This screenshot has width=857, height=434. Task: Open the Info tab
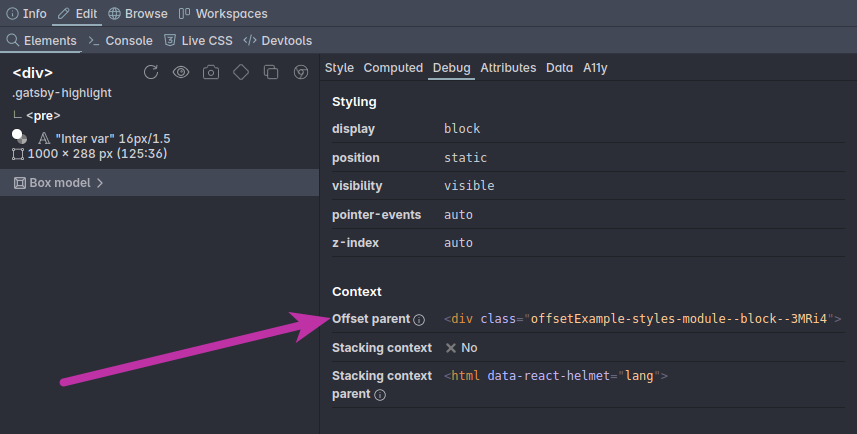pos(26,14)
